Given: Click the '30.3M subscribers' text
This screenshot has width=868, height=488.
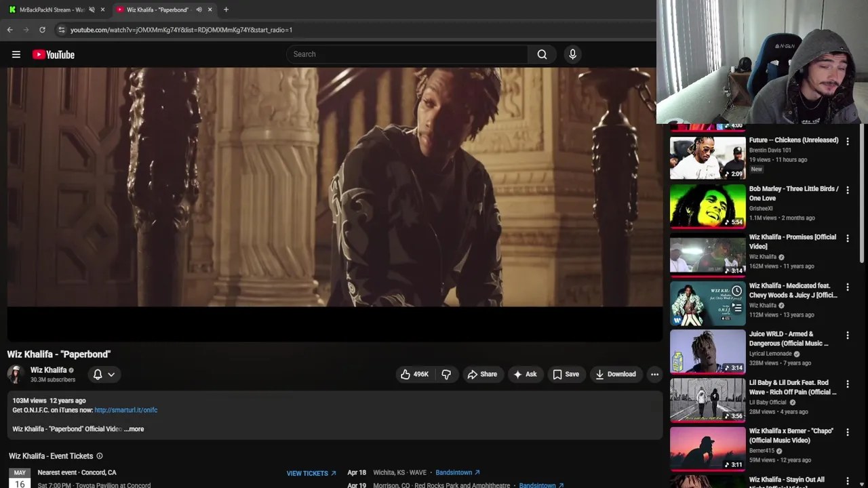Looking at the screenshot, I should pyautogui.click(x=53, y=380).
